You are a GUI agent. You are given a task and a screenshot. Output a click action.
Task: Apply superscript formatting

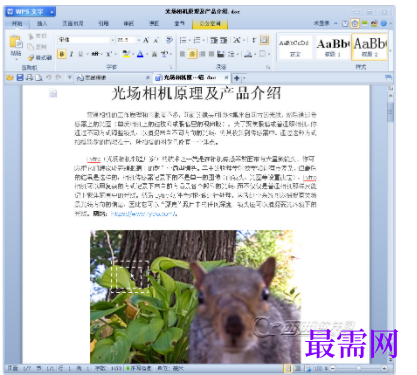(109, 54)
